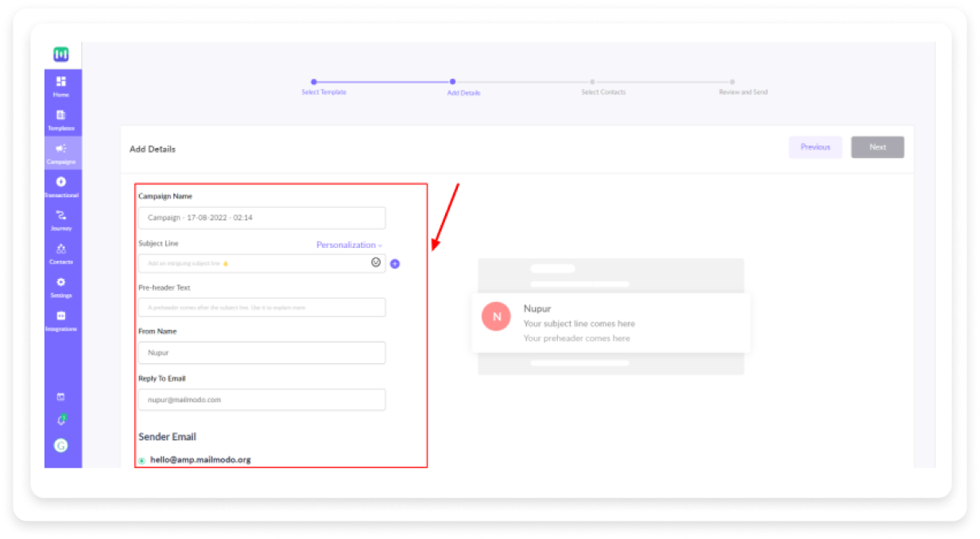
Task: Click the Previous button
Action: tap(815, 147)
